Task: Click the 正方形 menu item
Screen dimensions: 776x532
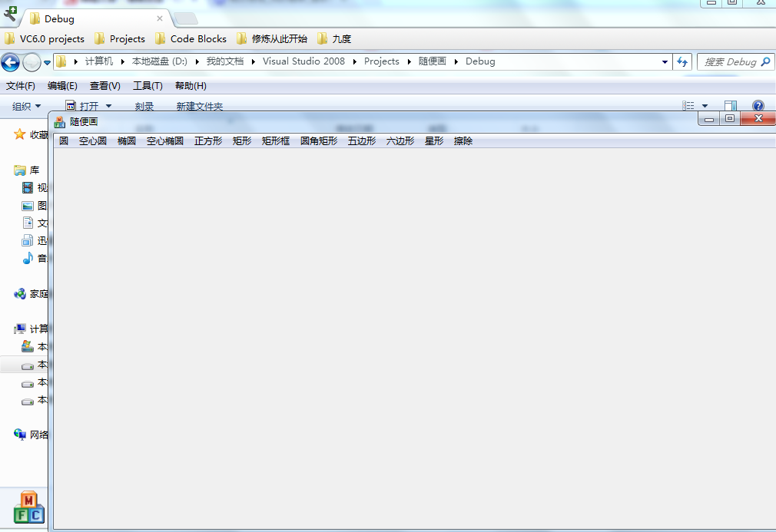Action: tap(208, 141)
